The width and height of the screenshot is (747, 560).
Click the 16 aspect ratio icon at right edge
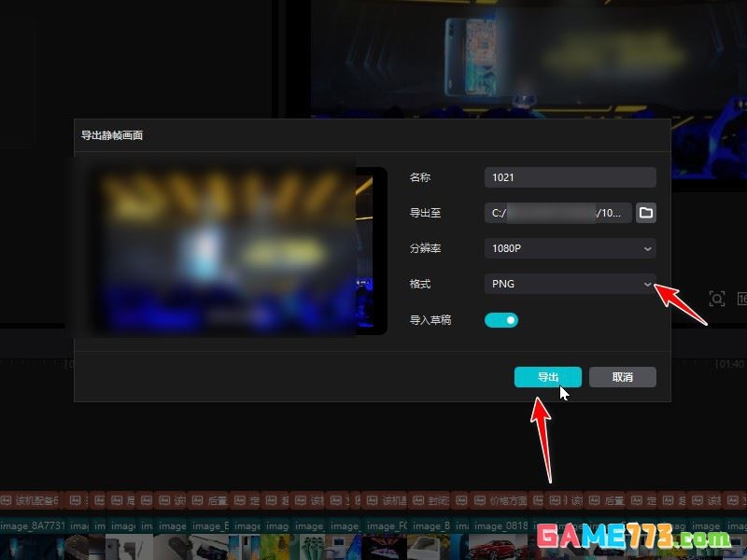point(741,299)
